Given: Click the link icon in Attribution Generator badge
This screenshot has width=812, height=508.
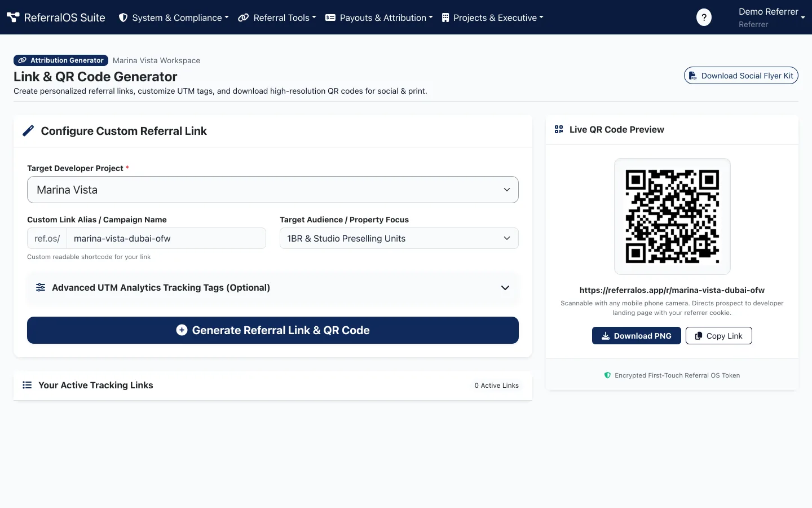Looking at the screenshot, I should click(x=23, y=60).
